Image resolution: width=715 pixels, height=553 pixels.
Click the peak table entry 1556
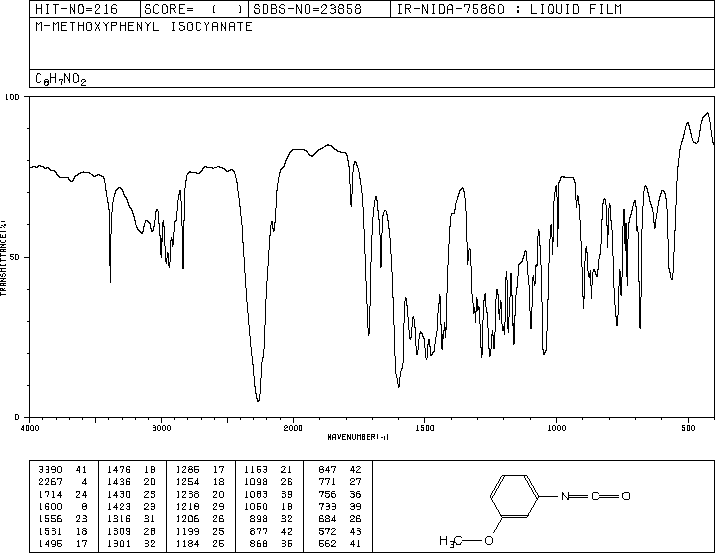[x=50, y=519]
